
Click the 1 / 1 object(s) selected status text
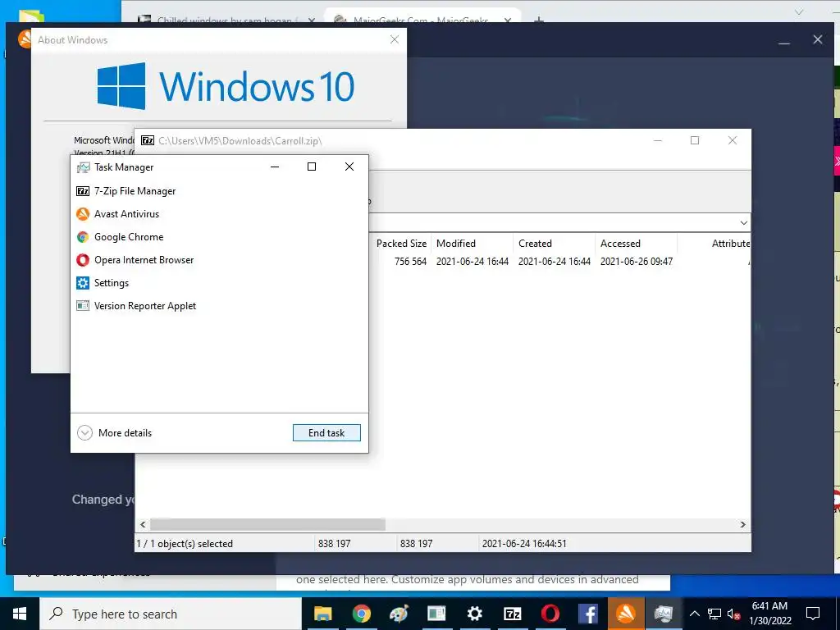click(185, 544)
